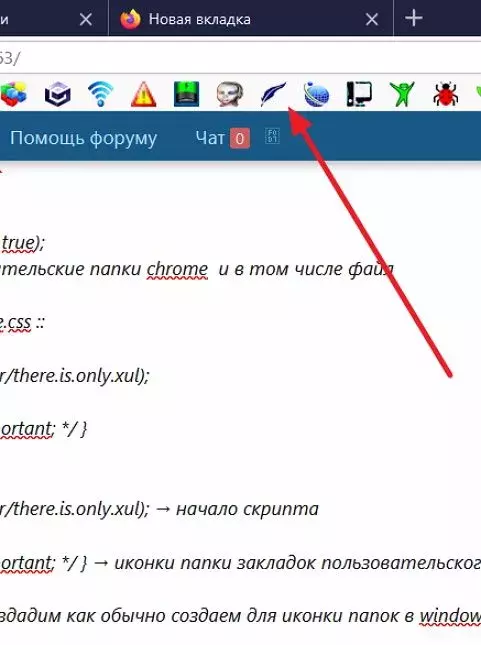Close the first tab ending with 'и'
The height and width of the screenshot is (645, 481).
tap(86, 19)
